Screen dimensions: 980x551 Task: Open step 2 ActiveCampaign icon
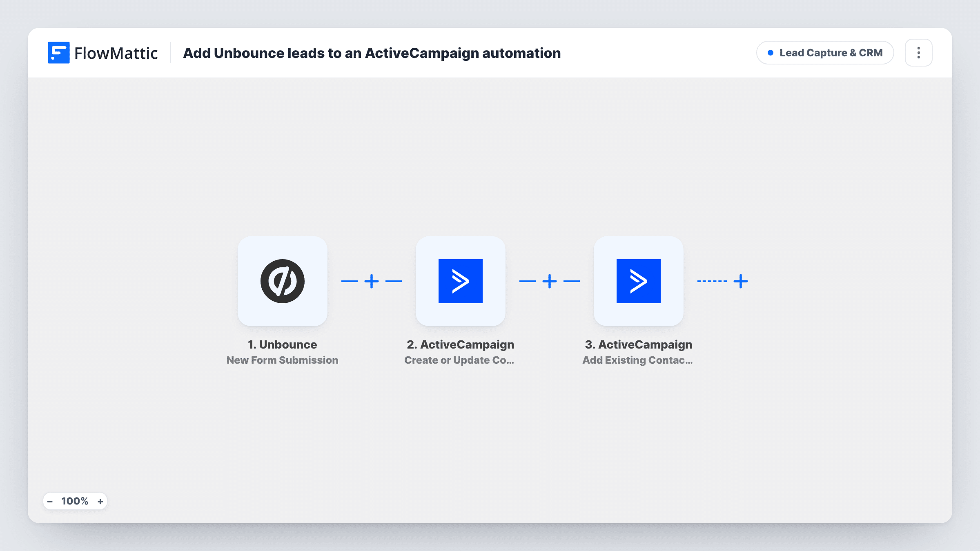coord(461,281)
